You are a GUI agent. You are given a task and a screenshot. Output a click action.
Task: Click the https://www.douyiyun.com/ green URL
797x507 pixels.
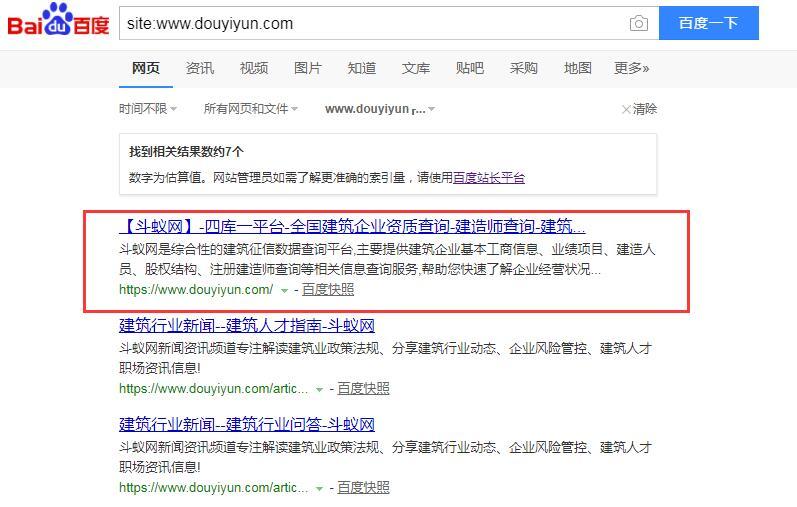(x=196, y=290)
